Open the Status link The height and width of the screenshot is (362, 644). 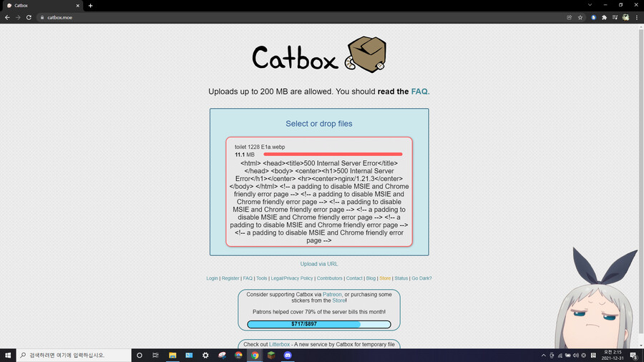pos(401,278)
